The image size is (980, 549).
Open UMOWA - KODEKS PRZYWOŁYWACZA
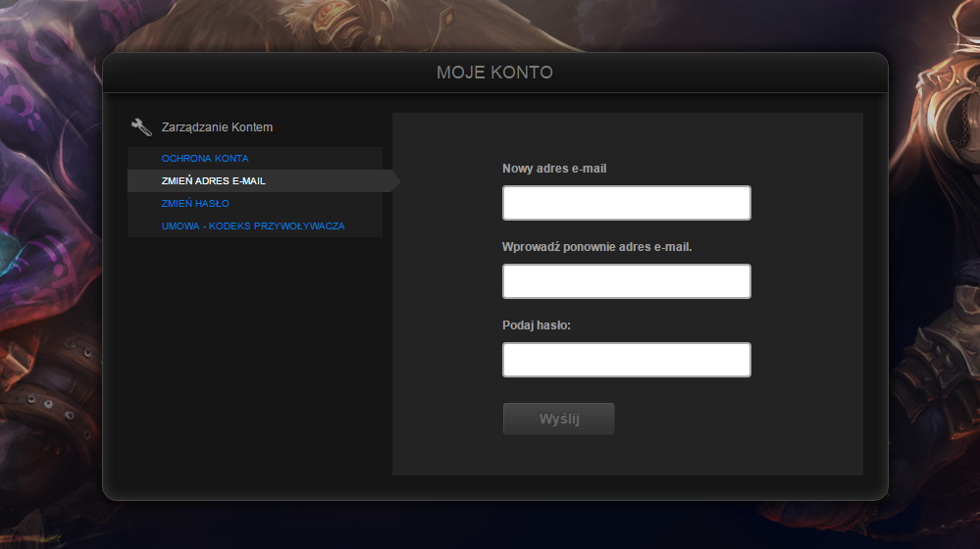coord(252,226)
